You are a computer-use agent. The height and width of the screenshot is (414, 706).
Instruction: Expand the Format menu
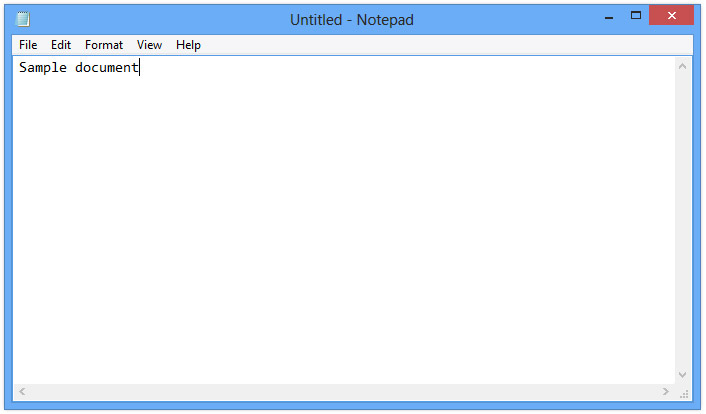(x=104, y=45)
